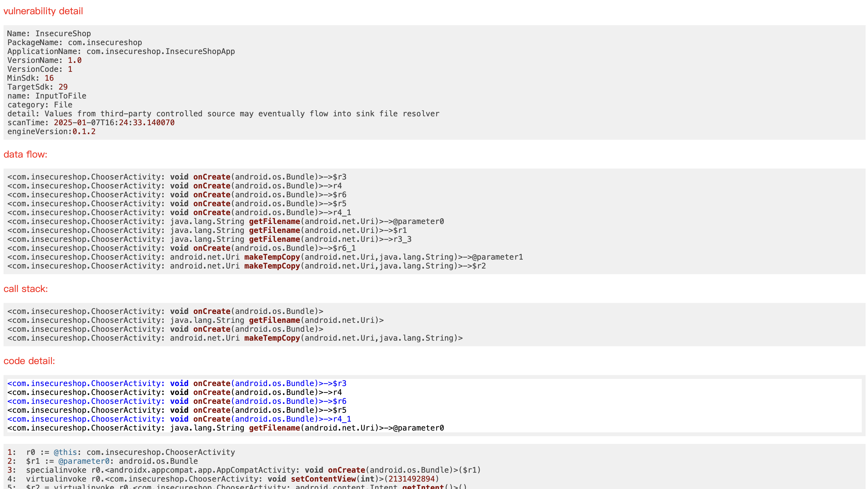Viewport: 868px width, 489px height.
Task: Click the 'code detail:' section heading
Action: coord(29,361)
